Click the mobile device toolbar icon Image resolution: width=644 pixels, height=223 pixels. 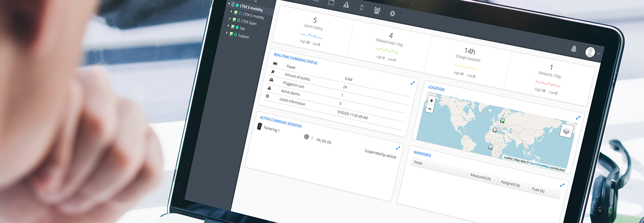(362, 8)
